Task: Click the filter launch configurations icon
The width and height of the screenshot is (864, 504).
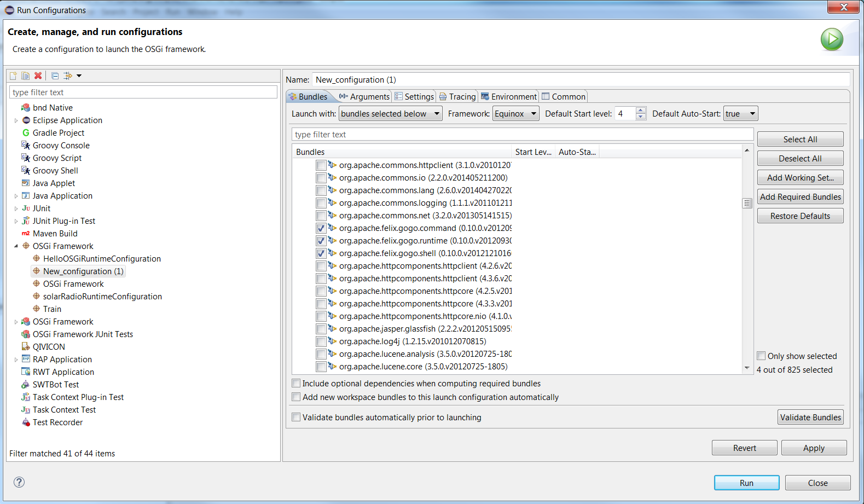Action: [68, 76]
